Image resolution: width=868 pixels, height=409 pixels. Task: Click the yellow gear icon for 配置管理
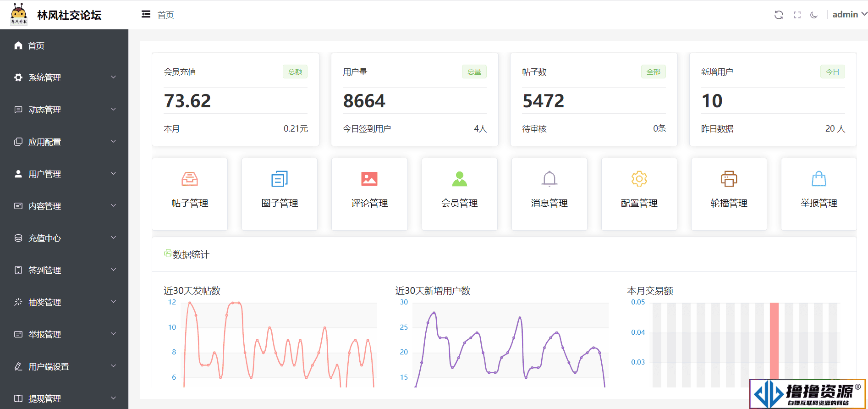point(639,179)
